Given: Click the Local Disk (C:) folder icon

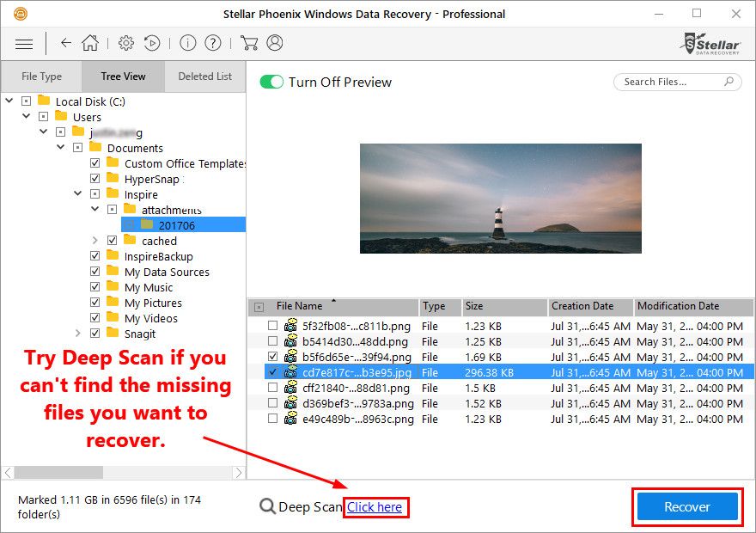Looking at the screenshot, I should tap(44, 101).
